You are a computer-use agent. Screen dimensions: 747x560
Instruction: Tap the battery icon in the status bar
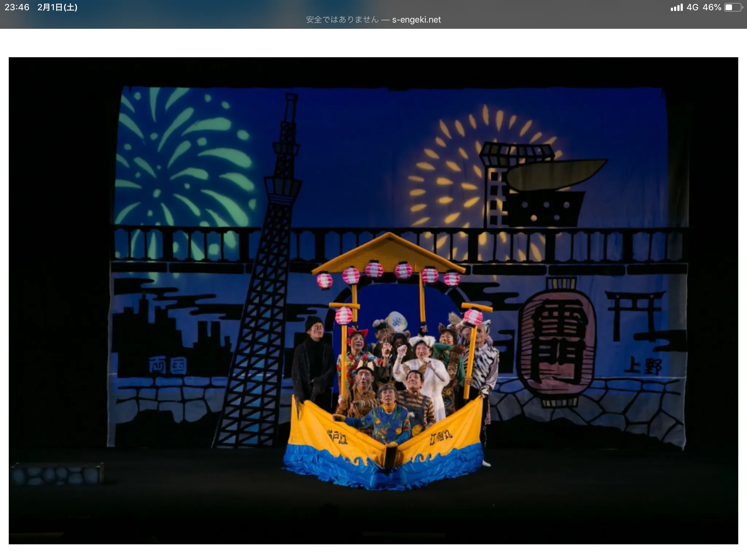(733, 7)
